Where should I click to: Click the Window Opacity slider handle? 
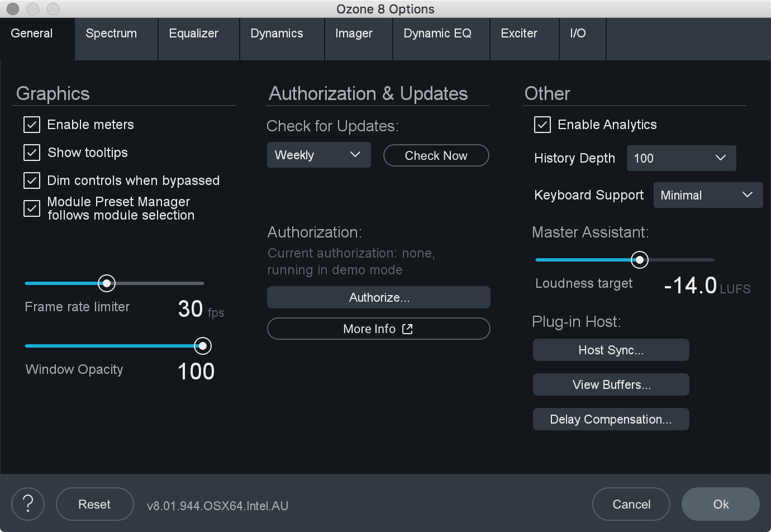(x=203, y=346)
